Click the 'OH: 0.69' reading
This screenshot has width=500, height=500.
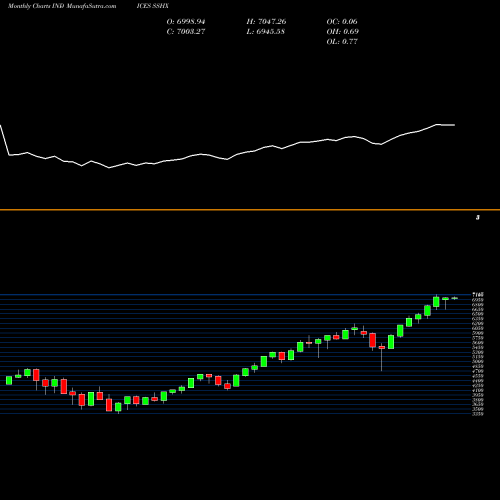coord(343,32)
